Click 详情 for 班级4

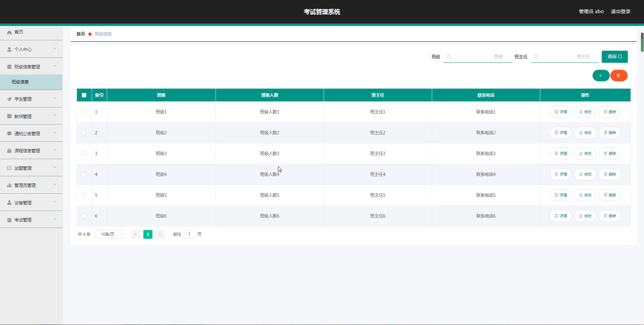pos(560,174)
